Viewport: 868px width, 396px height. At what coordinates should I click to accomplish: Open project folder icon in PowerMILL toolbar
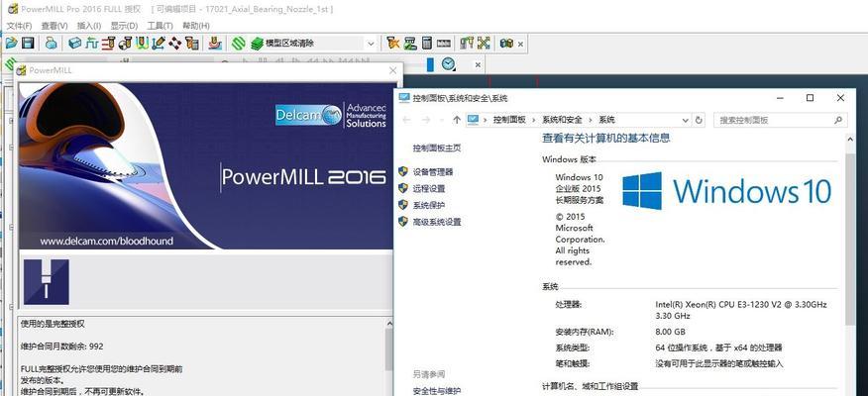point(11,43)
